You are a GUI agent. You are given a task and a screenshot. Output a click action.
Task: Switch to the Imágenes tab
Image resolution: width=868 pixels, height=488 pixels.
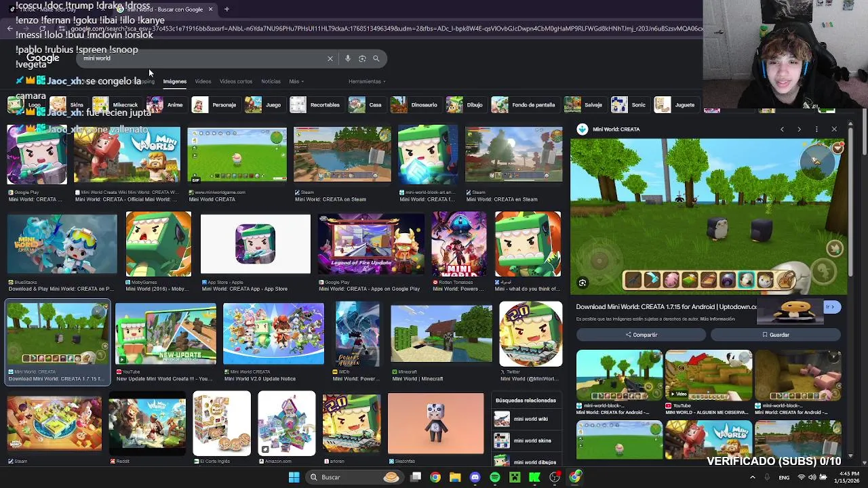(x=175, y=81)
